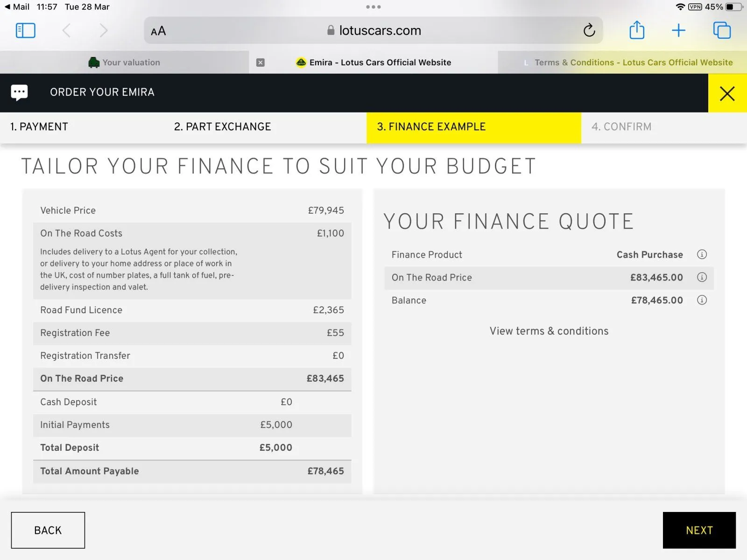Go to step 2 Part Exchange

222,127
